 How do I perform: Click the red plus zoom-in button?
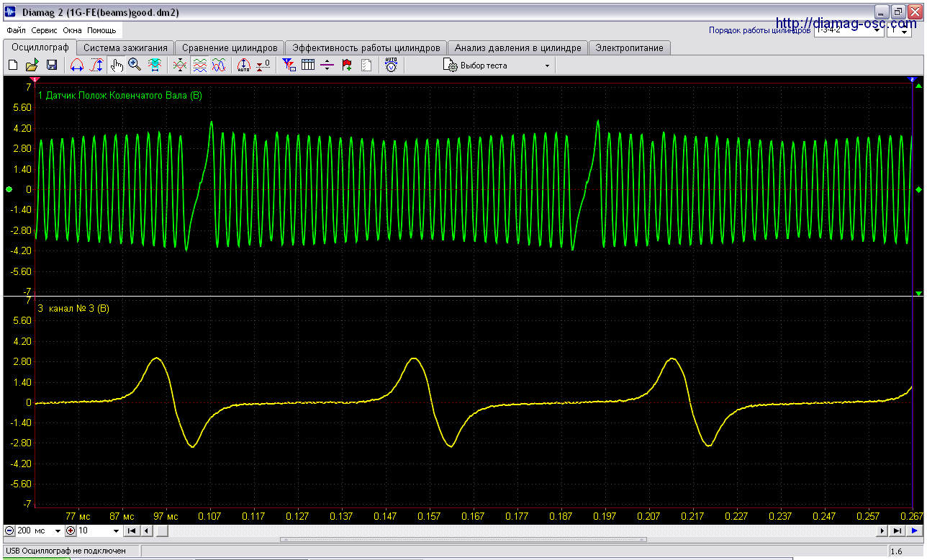coord(71,530)
